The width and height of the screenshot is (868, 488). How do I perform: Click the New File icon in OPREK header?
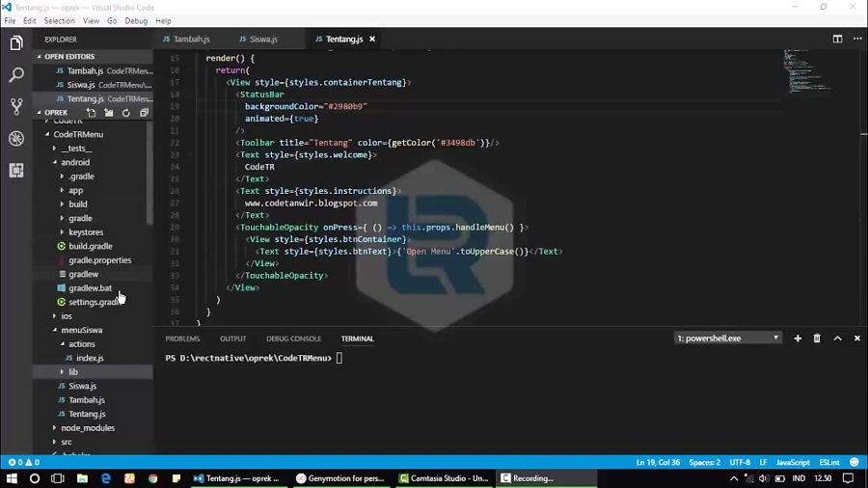click(92, 113)
